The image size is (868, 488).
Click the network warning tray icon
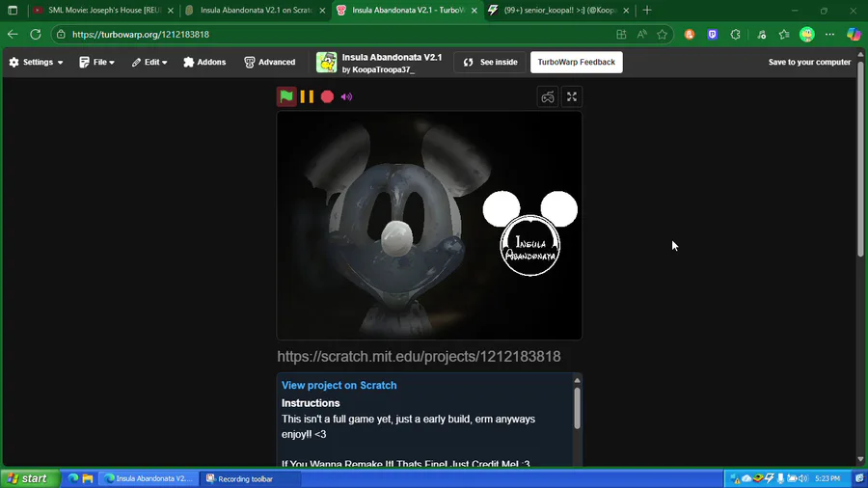pos(735,478)
